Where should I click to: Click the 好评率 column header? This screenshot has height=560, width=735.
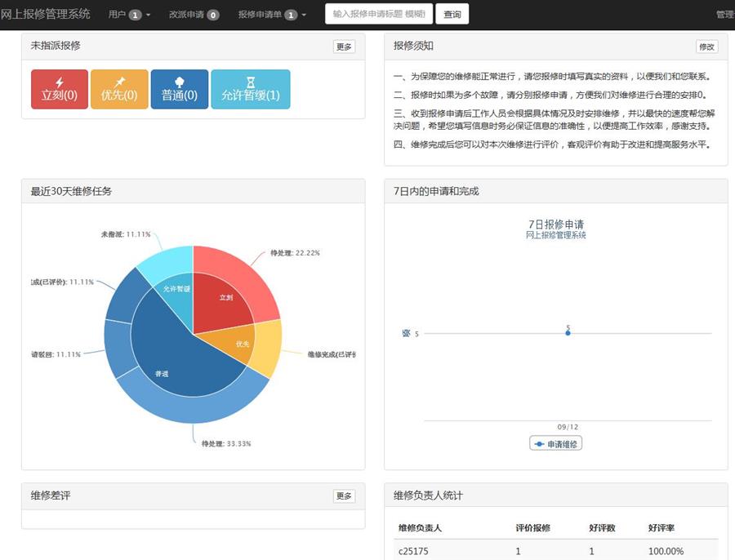[x=661, y=528]
